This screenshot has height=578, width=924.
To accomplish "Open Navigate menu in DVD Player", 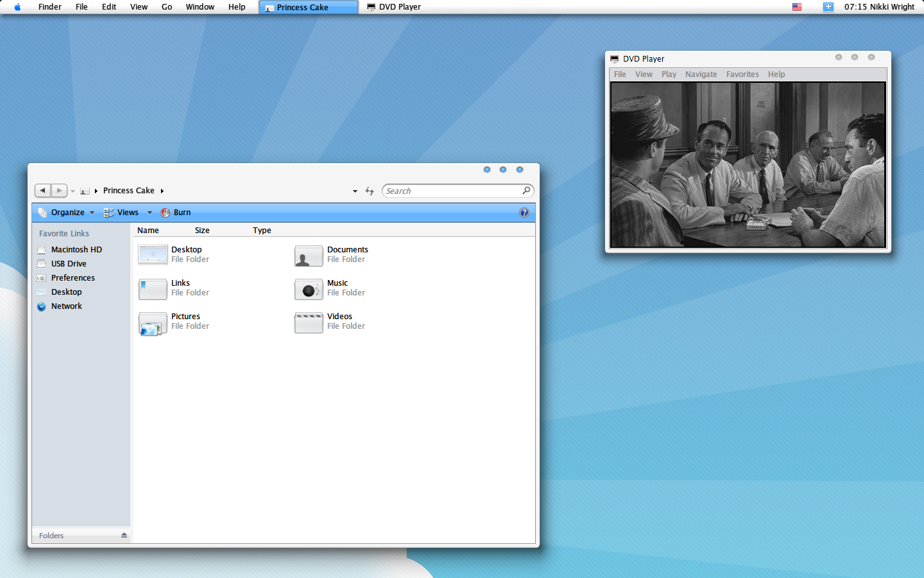I will (701, 74).
